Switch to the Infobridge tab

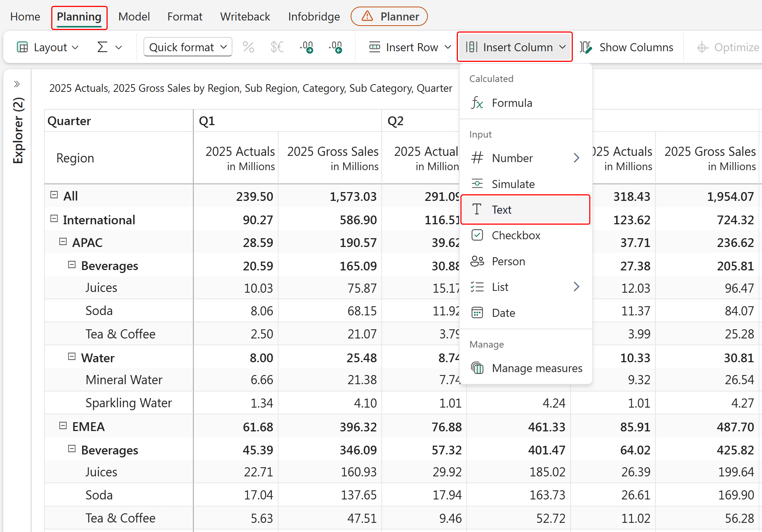[x=314, y=16]
